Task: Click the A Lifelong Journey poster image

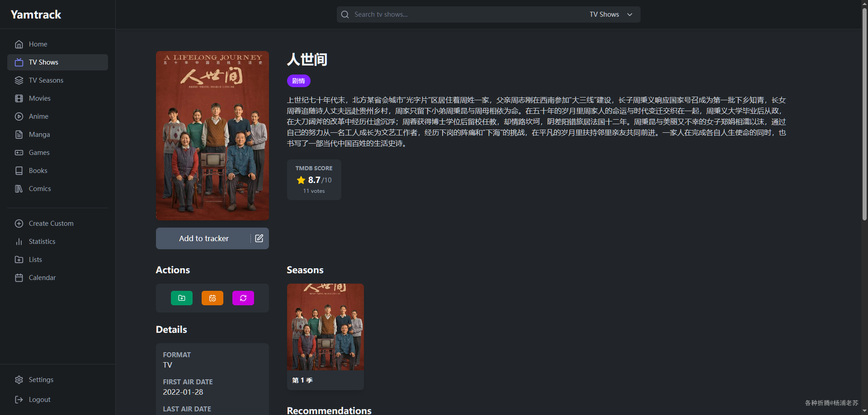Action: coord(212,135)
